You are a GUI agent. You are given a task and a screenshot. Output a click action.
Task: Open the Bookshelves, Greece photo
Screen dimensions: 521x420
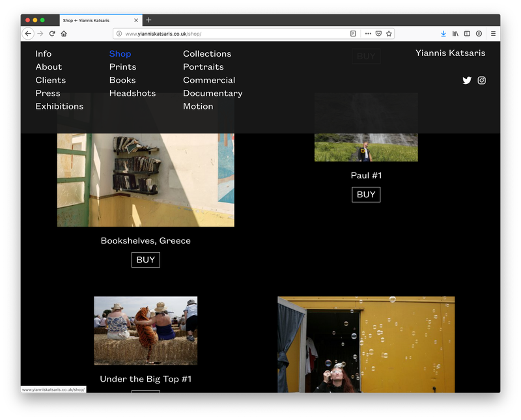coord(145,180)
